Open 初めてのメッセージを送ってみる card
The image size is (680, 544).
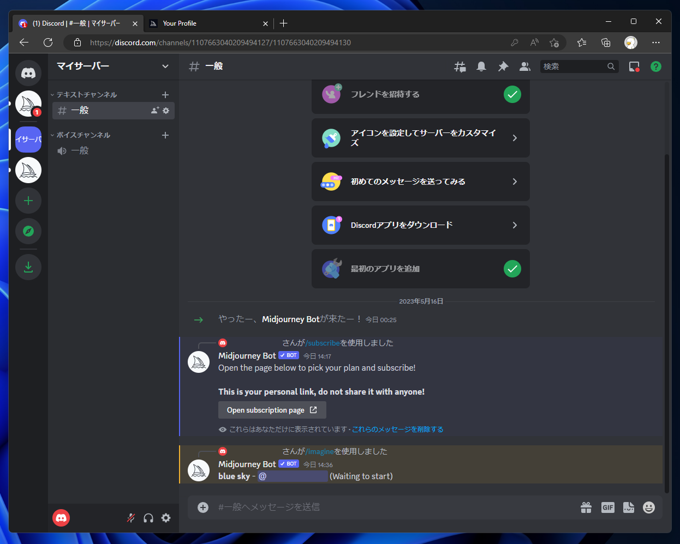point(421,181)
